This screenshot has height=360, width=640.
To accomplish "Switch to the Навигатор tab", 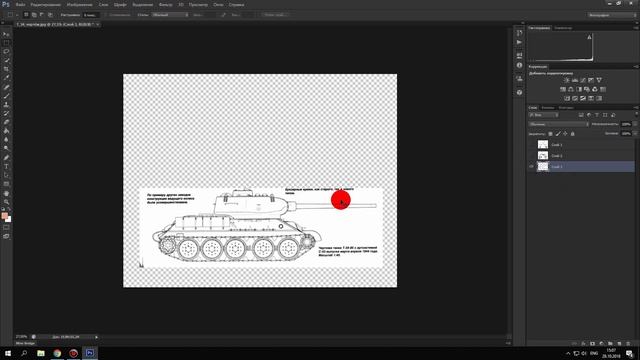I will (563, 28).
